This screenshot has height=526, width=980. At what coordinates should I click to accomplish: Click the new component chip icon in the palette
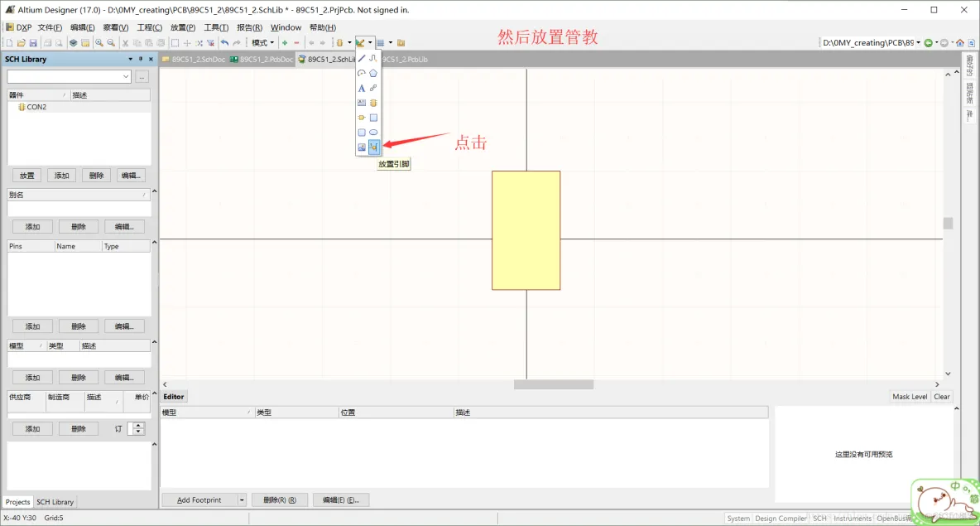pyautogui.click(x=374, y=104)
